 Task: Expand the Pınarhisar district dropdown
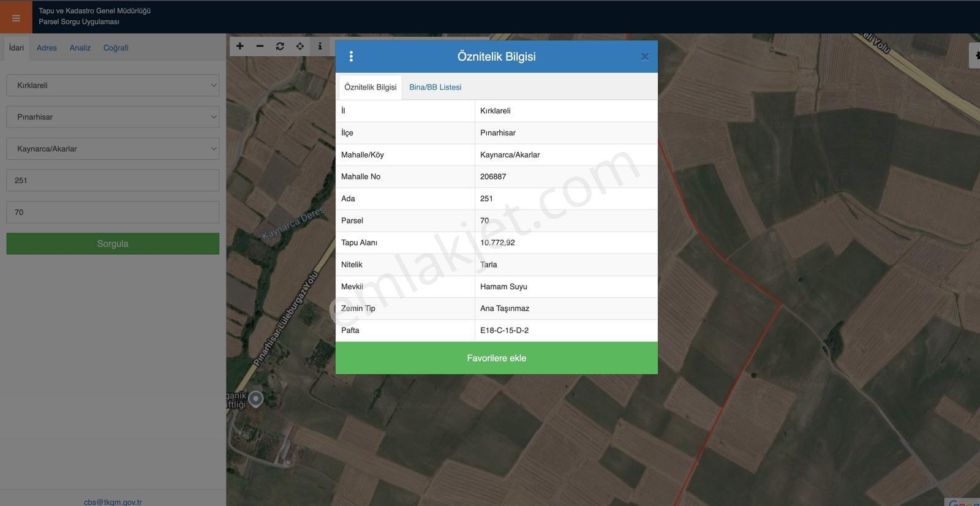coord(113,117)
